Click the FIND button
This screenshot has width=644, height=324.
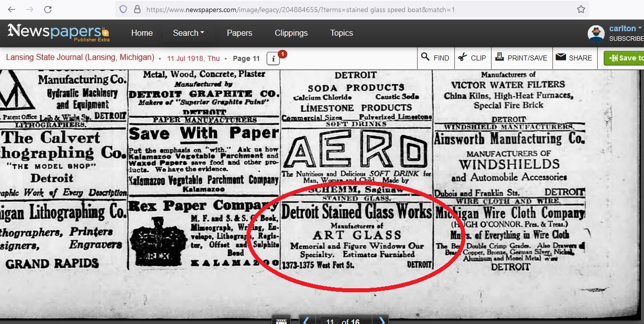pyautogui.click(x=435, y=58)
